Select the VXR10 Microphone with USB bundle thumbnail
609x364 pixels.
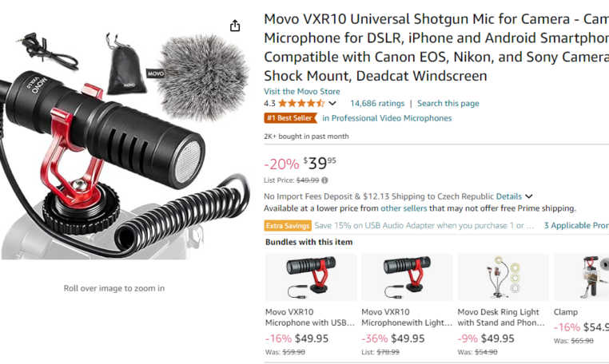click(311, 277)
